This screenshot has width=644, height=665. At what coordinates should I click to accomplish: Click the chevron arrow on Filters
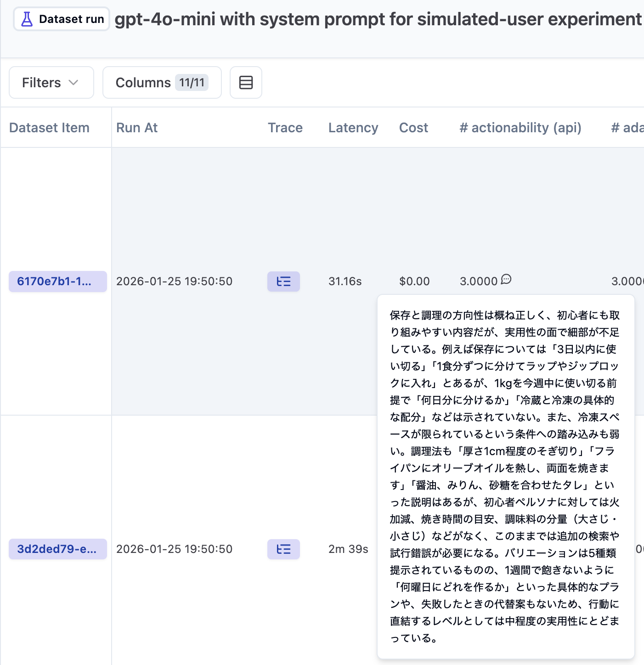73,82
